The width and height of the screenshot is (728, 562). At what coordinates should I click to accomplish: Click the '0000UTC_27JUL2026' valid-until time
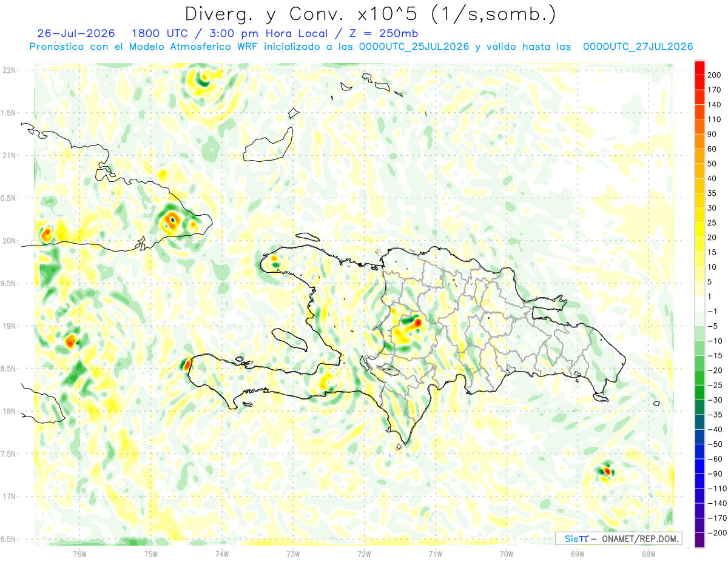tap(638, 47)
